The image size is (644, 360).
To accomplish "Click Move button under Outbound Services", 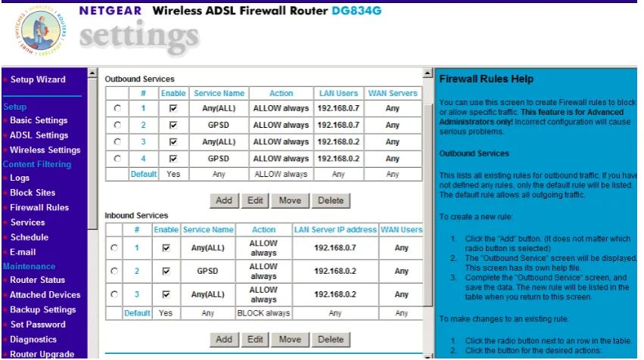I will [290, 200].
